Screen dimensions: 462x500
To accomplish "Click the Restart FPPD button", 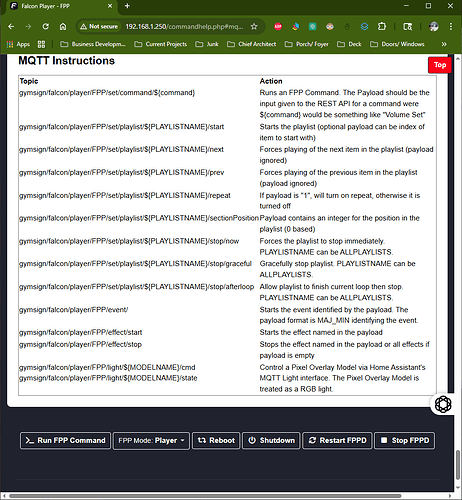I will coord(337,441).
